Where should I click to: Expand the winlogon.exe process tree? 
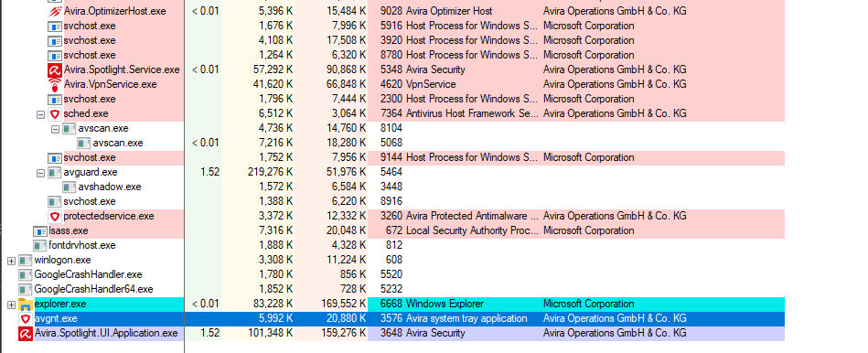point(11,260)
